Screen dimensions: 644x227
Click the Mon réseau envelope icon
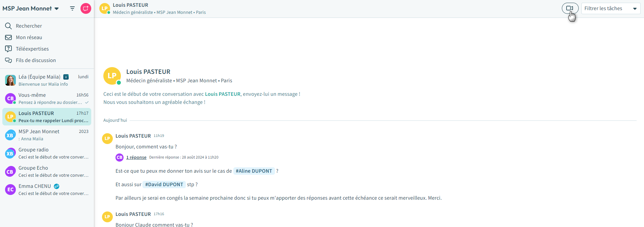(x=8, y=37)
